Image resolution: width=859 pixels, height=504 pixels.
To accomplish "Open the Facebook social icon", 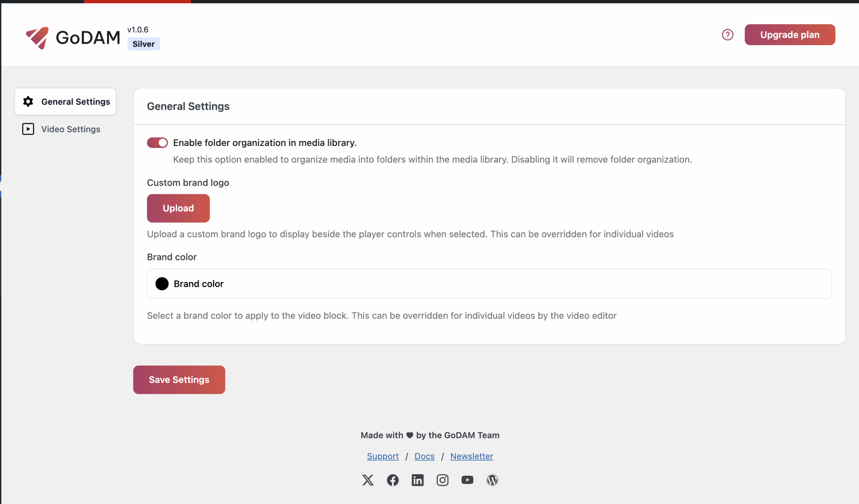I will point(393,480).
